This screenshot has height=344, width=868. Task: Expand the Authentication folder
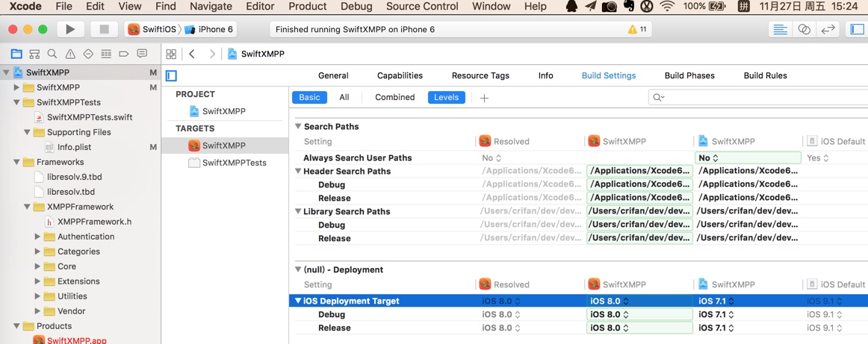coord(38,237)
